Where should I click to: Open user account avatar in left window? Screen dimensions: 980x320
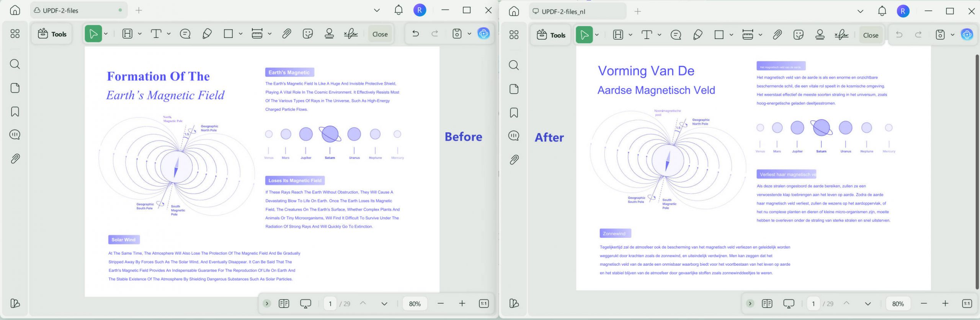tap(420, 10)
